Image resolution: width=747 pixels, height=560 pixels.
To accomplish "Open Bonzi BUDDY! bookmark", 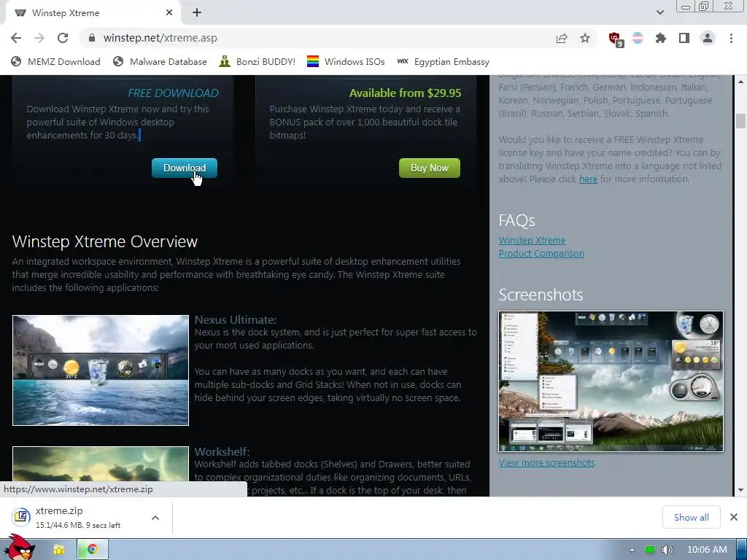I will [x=258, y=61].
